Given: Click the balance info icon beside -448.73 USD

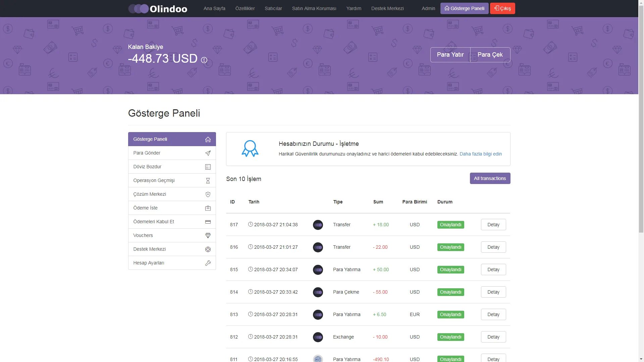Looking at the screenshot, I should pyautogui.click(x=204, y=60).
